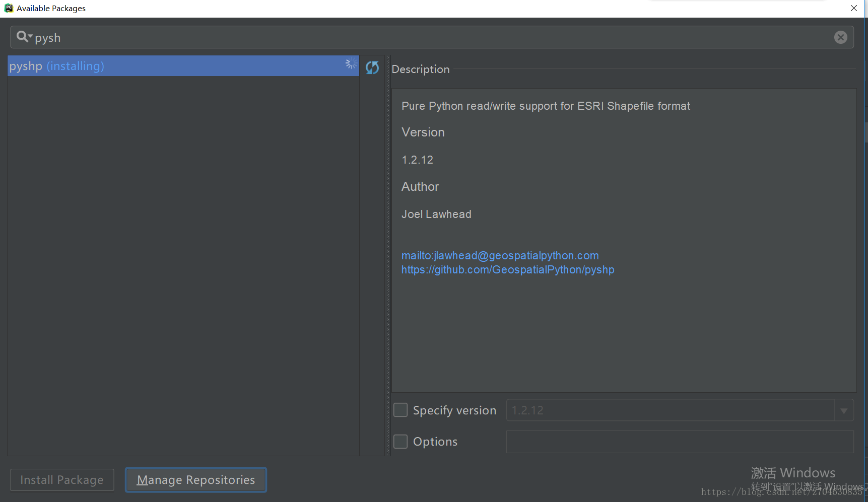The width and height of the screenshot is (868, 502).
Task: Click the installing spinner on the pyshp row
Action: (351, 64)
